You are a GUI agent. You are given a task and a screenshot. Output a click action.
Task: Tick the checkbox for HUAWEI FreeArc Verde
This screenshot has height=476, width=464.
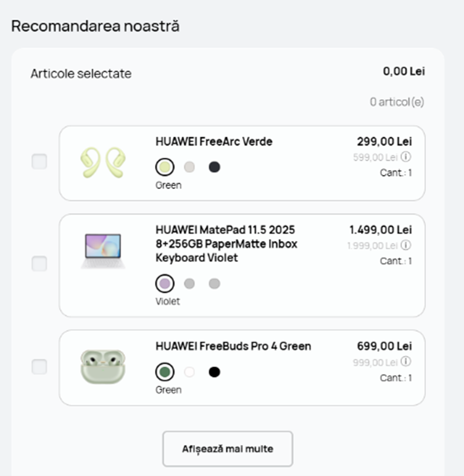[39, 162]
